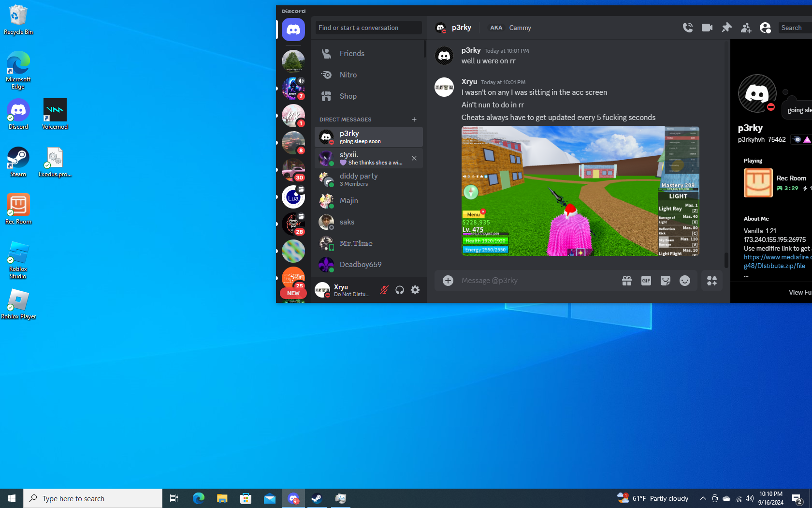The width and height of the screenshot is (812, 508).
Task: Open File Explorer from the taskbar
Action: (222, 498)
